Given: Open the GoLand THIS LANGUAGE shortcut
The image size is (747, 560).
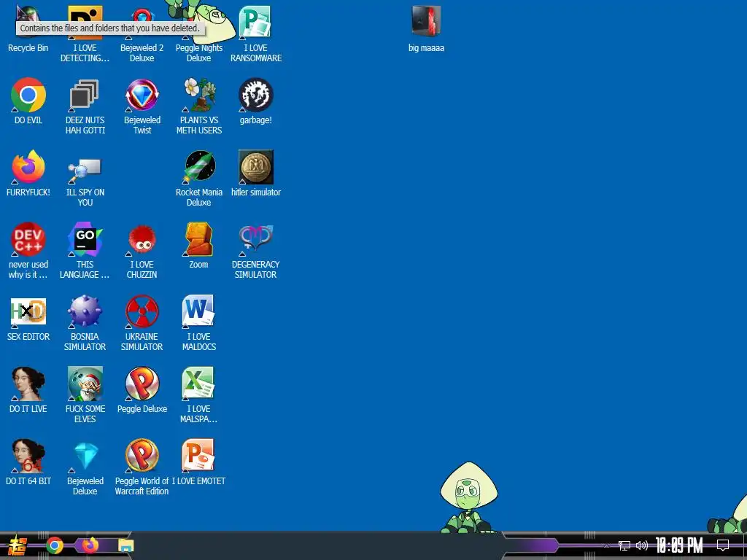Looking at the screenshot, I should pyautogui.click(x=85, y=251).
